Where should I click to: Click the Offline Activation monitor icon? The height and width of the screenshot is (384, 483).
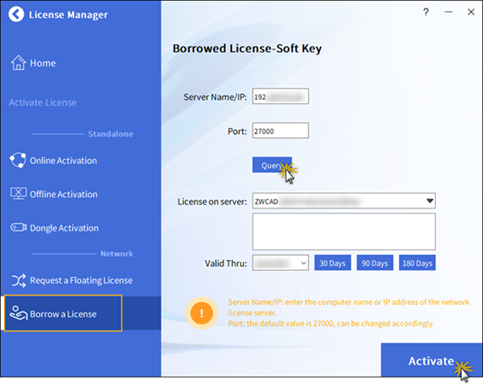18,194
